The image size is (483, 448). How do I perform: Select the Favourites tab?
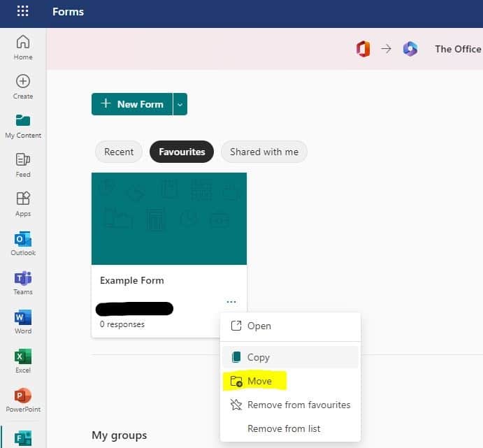[182, 152]
